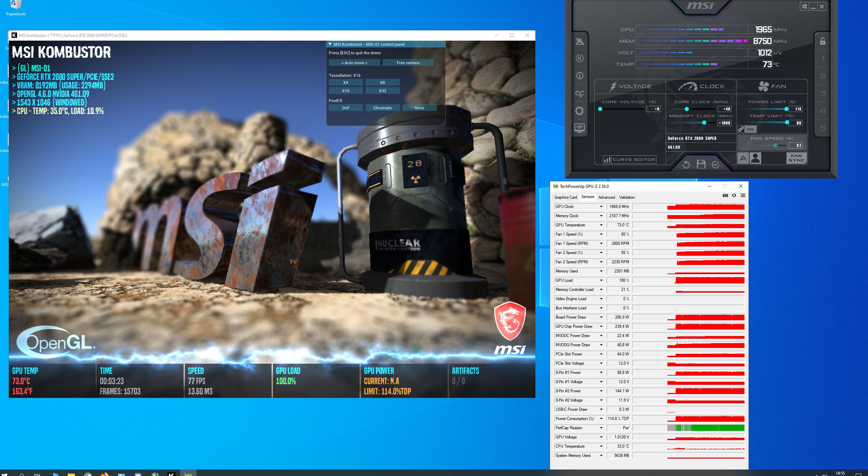This screenshot has height=476, width=868.
Task: Click the GPU-Z title bar app icon
Action: pos(555,186)
